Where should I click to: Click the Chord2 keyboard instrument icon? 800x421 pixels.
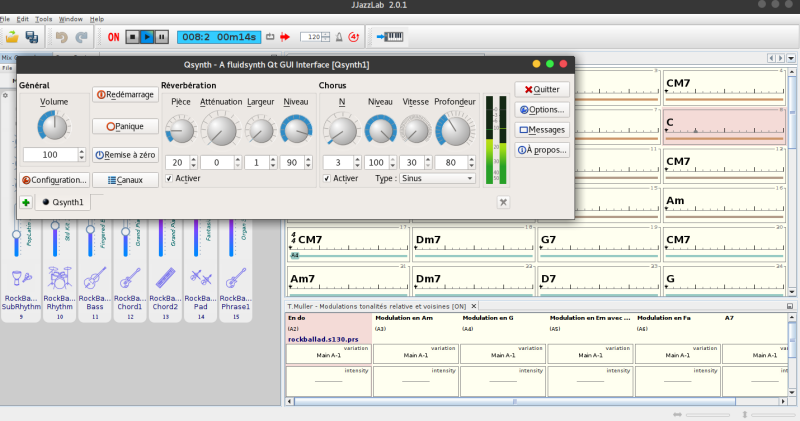(x=165, y=277)
